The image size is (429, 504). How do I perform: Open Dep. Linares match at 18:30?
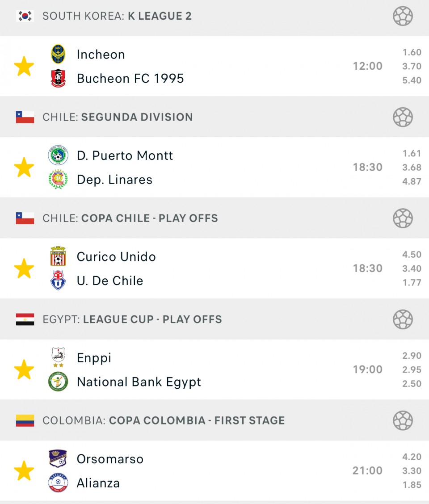pyautogui.click(x=114, y=180)
